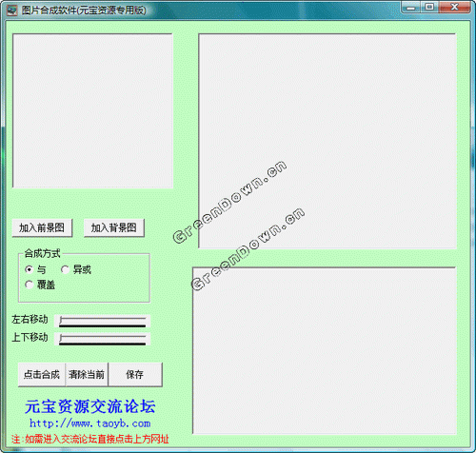Click 加入背景图 button

[114, 227]
